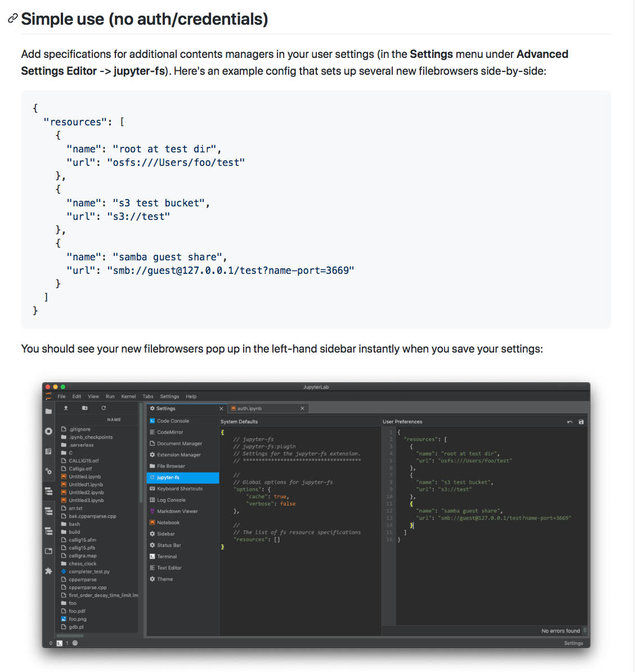Open the View menu

93,396
